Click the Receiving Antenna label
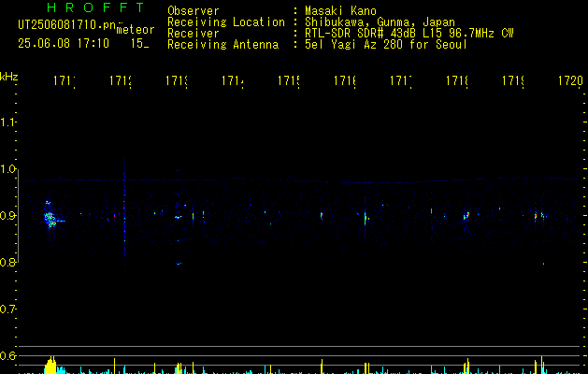 tap(222, 45)
